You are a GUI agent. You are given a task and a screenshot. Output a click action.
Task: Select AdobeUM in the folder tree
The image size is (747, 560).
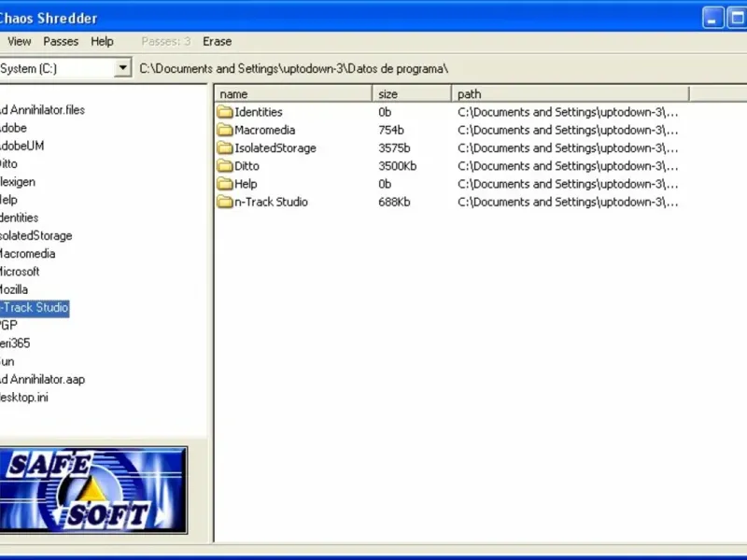coord(21,146)
